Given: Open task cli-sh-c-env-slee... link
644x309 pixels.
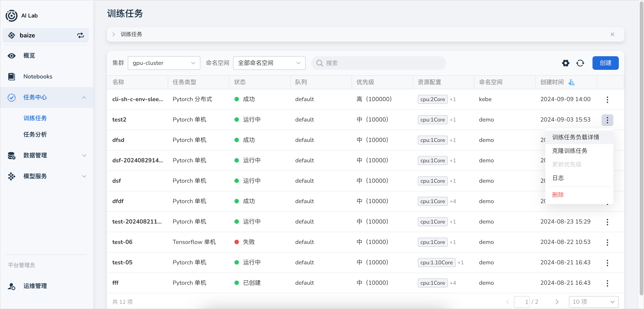Looking at the screenshot, I should click(x=138, y=100).
